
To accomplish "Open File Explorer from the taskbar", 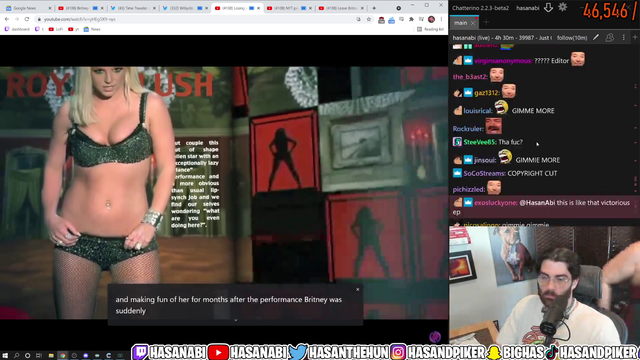I will point(51,356).
